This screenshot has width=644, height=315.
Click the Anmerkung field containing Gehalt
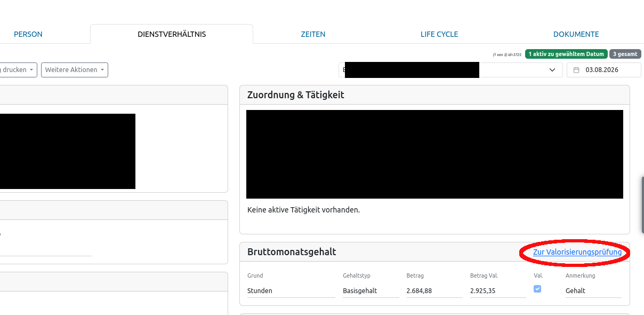[x=593, y=291]
